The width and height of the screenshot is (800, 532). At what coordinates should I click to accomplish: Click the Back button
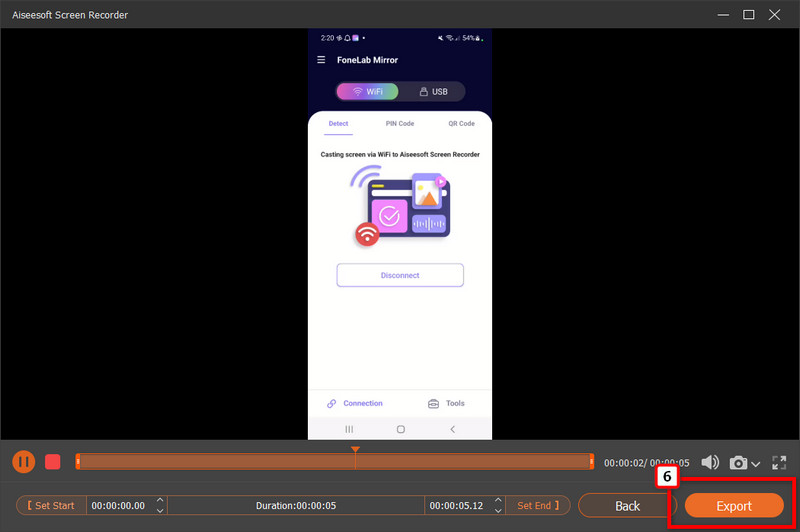627,506
